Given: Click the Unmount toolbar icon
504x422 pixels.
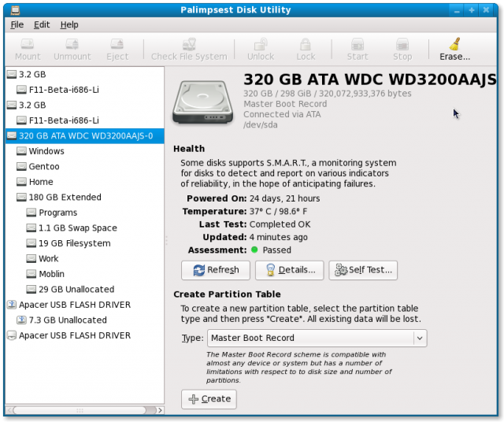Looking at the screenshot, I should (72, 44).
